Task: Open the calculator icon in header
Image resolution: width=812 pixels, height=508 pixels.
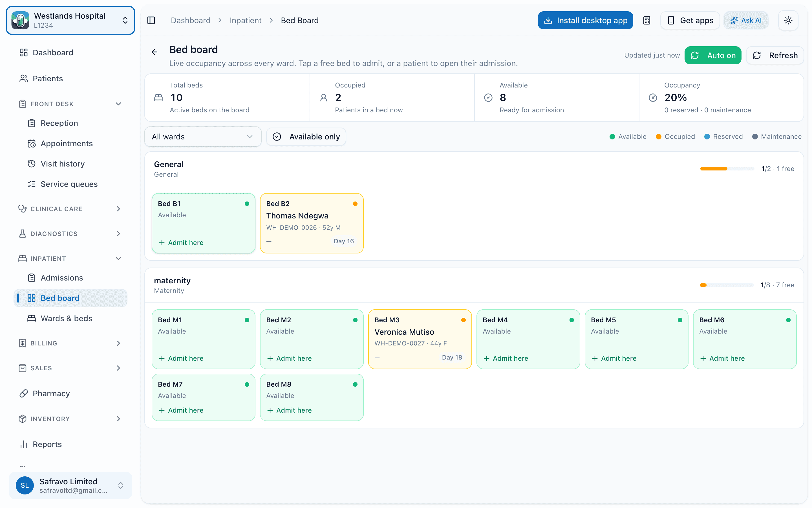Action: tap(646, 21)
